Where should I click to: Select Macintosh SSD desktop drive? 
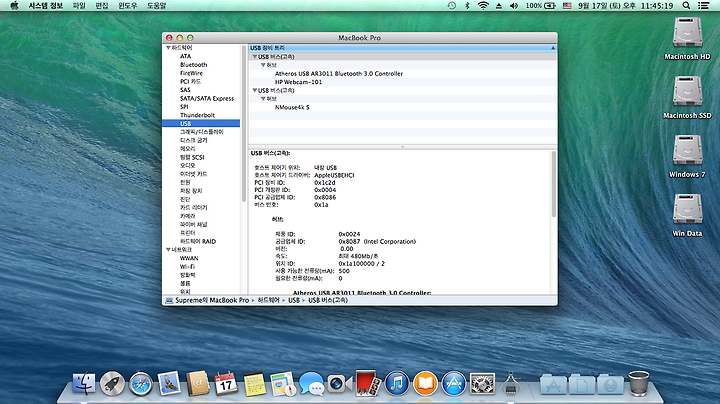point(687,97)
